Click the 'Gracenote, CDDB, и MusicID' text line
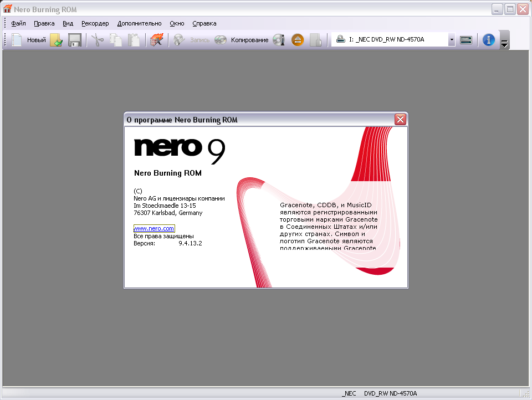Viewport: 532px width, 400px height. (326, 205)
